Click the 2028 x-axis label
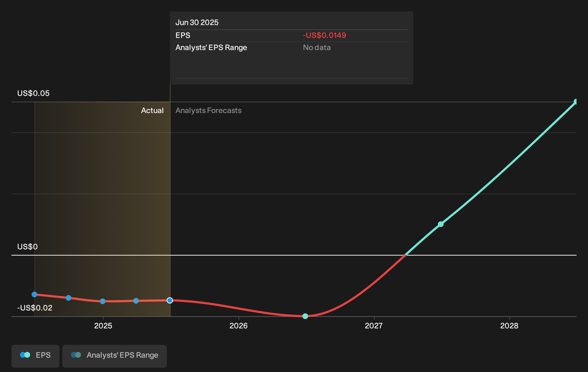The width and height of the screenshot is (588, 372). click(x=509, y=326)
